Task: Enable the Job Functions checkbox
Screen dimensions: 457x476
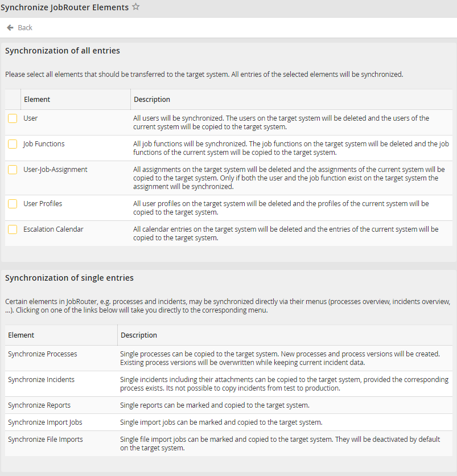Action: (13, 144)
